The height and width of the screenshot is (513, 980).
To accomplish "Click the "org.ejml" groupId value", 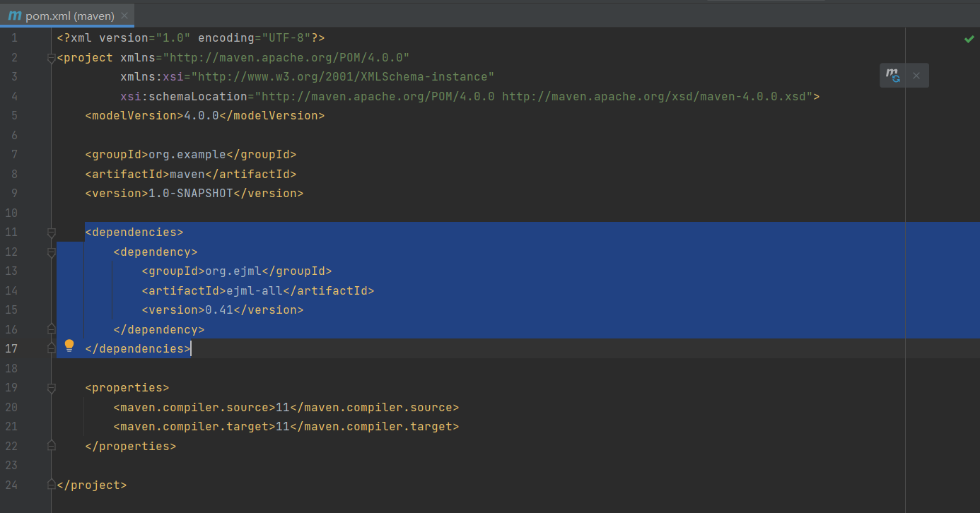I will [x=233, y=271].
